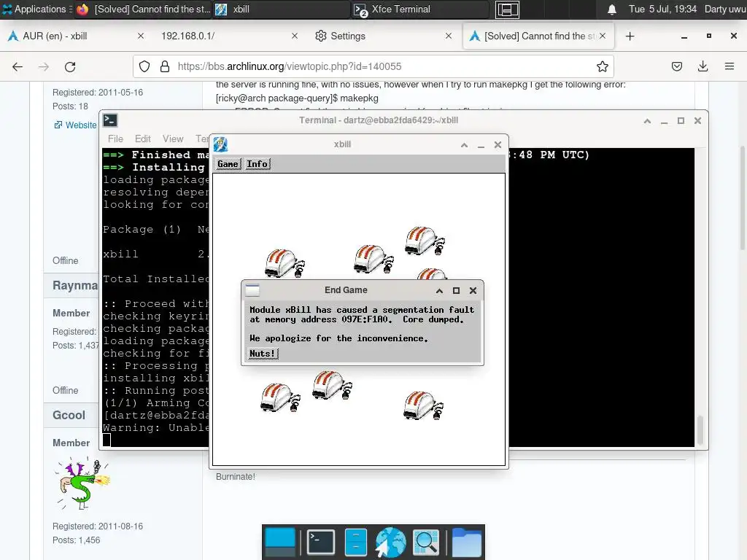Screen dimensions: 747x560
Task: Open the File menu in Terminal
Action: (115, 139)
